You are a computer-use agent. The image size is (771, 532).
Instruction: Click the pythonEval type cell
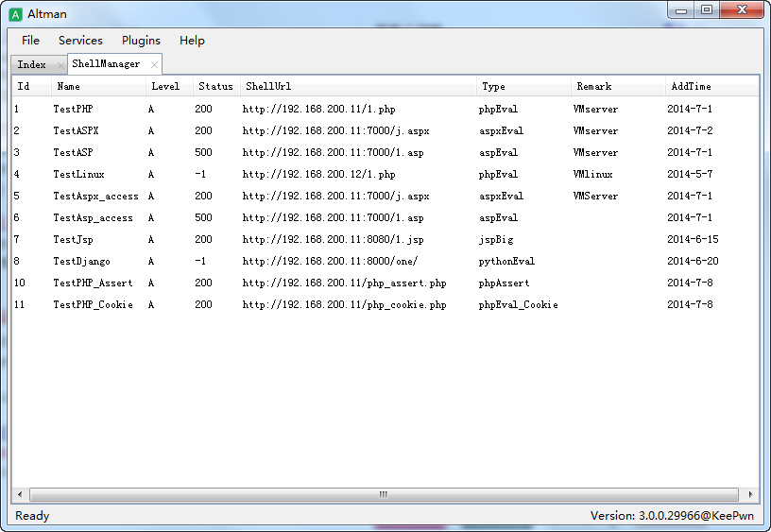pyautogui.click(x=506, y=261)
